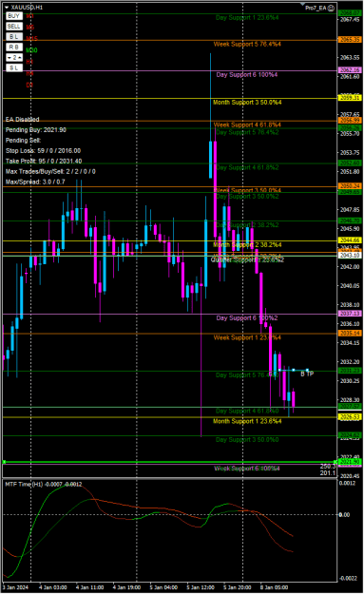The image size is (364, 594).
Task: Click the 'Month Support 3 50.0%4' line label
Action: coord(247,103)
